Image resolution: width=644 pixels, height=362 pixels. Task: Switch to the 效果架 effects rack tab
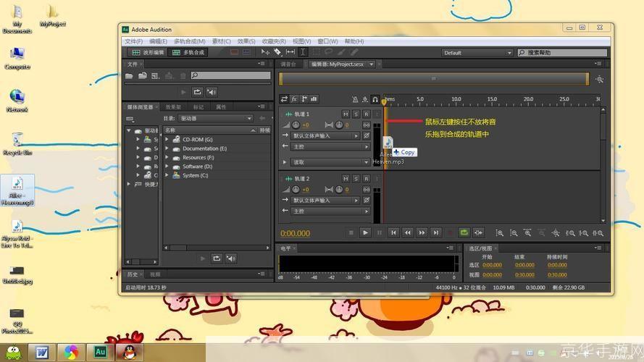pyautogui.click(x=173, y=107)
